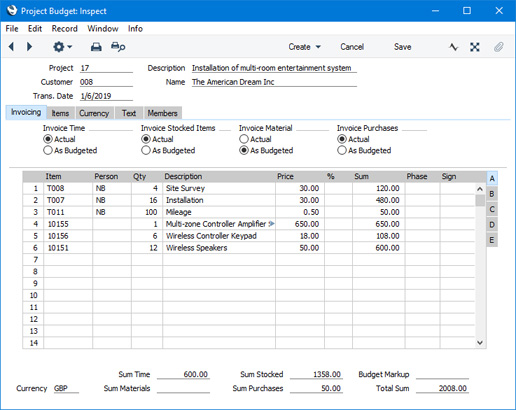The width and height of the screenshot is (516, 410).
Task: Click the Save button
Action: point(402,47)
